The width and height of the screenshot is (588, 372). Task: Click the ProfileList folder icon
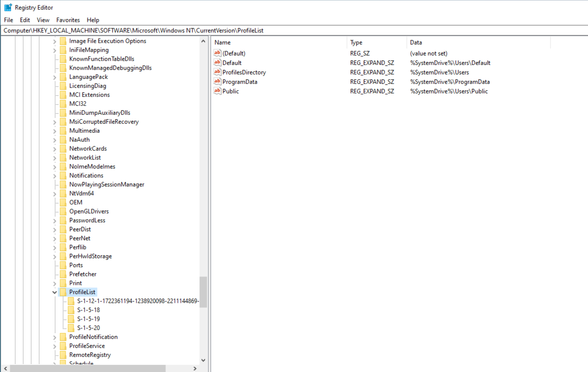pyautogui.click(x=63, y=292)
